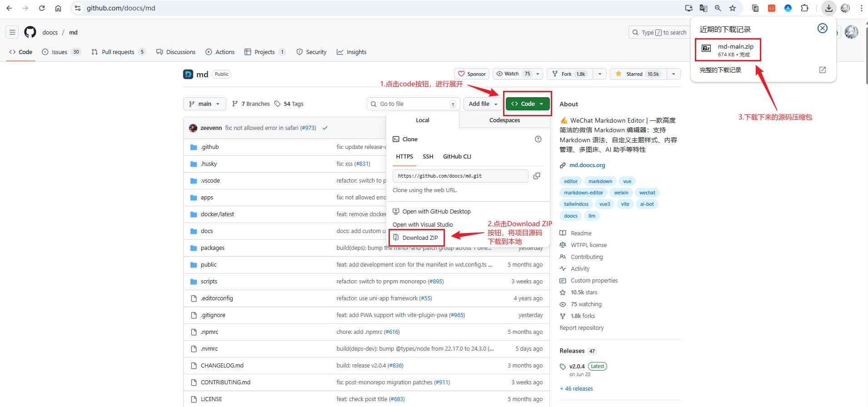The width and height of the screenshot is (868, 407).
Task: Select the Local tab in Code popup
Action: point(423,120)
